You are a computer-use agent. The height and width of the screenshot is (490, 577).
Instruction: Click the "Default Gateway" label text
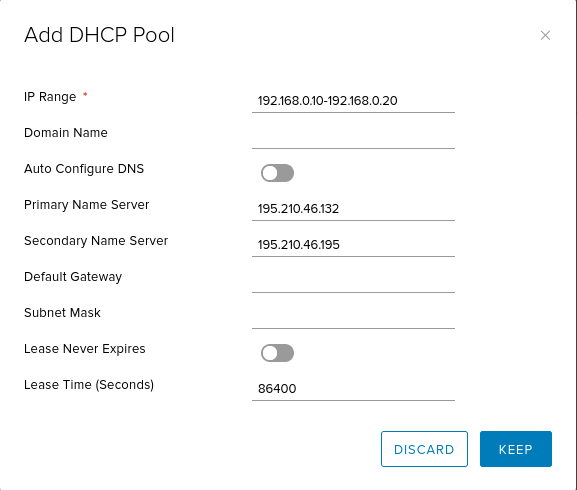pyautogui.click(x=73, y=277)
